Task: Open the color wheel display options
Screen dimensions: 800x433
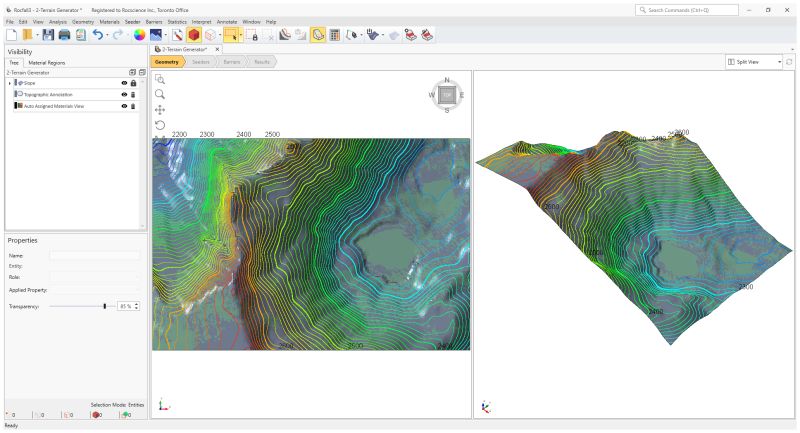Action: [x=139, y=35]
